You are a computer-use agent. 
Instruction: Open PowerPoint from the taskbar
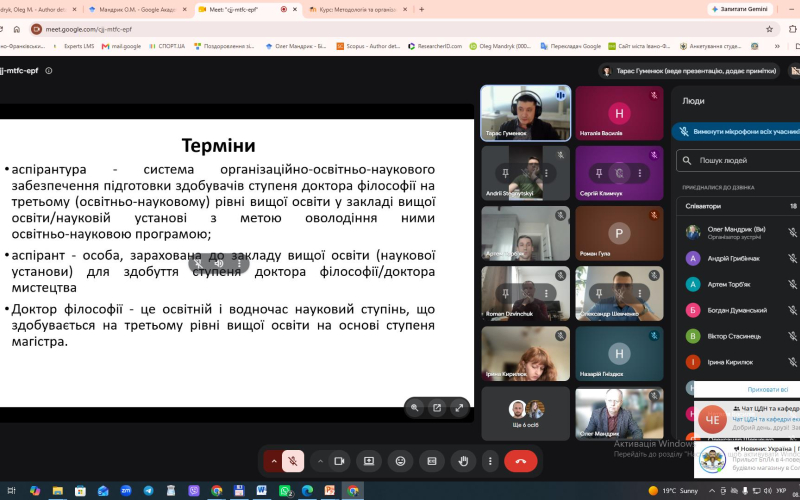click(330, 491)
